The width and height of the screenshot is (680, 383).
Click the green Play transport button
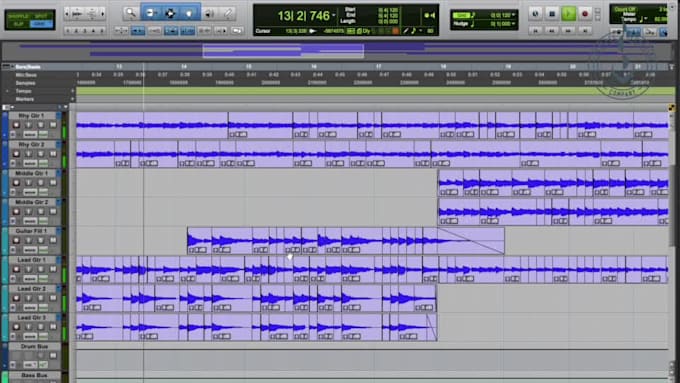point(568,14)
